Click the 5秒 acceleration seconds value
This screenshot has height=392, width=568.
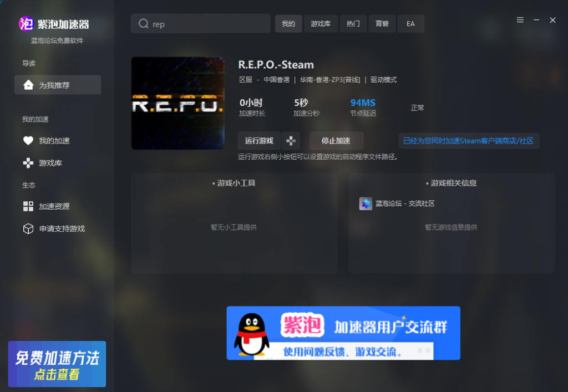point(301,103)
